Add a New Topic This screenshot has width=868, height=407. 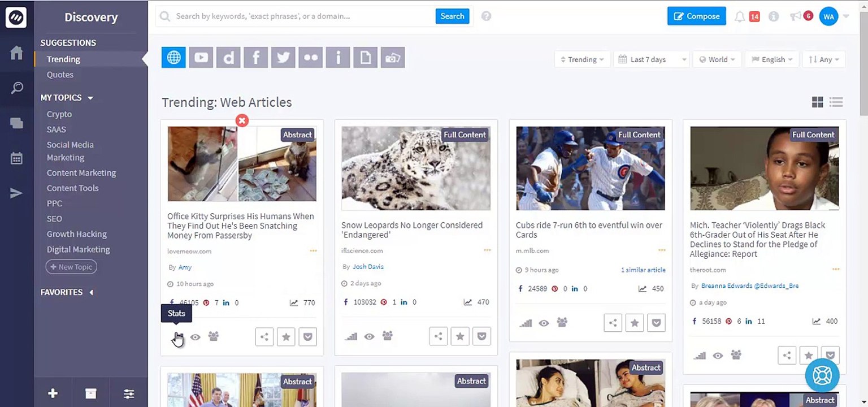[x=71, y=267]
